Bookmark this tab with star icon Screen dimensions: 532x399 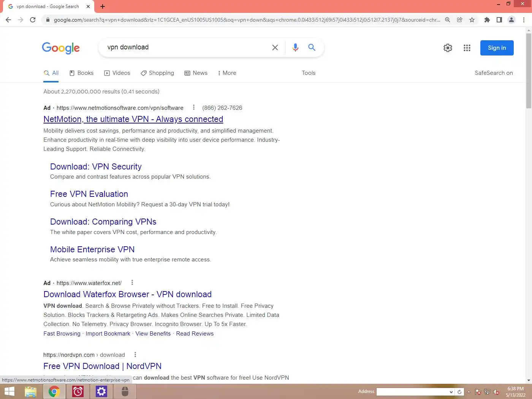coord(472,20)
